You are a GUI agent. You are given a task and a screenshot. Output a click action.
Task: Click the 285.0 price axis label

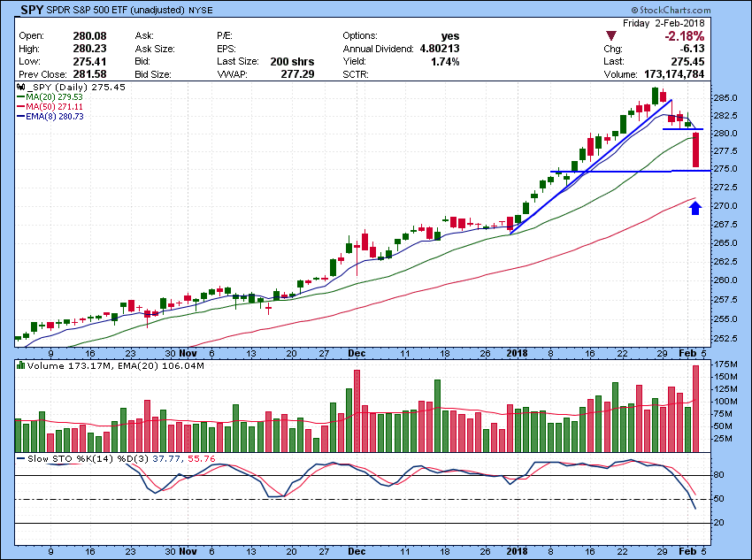tap(725, 98)
